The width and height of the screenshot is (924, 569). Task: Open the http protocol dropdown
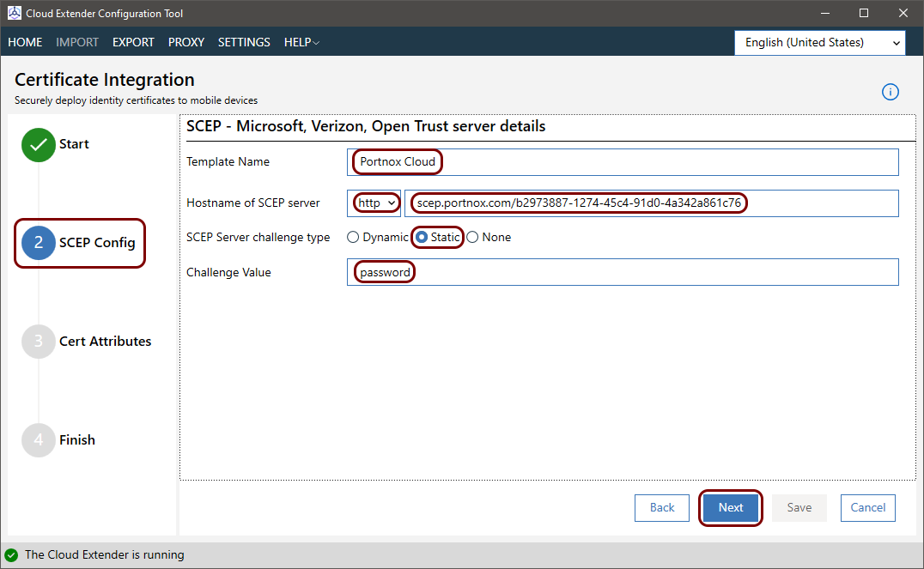377,203
